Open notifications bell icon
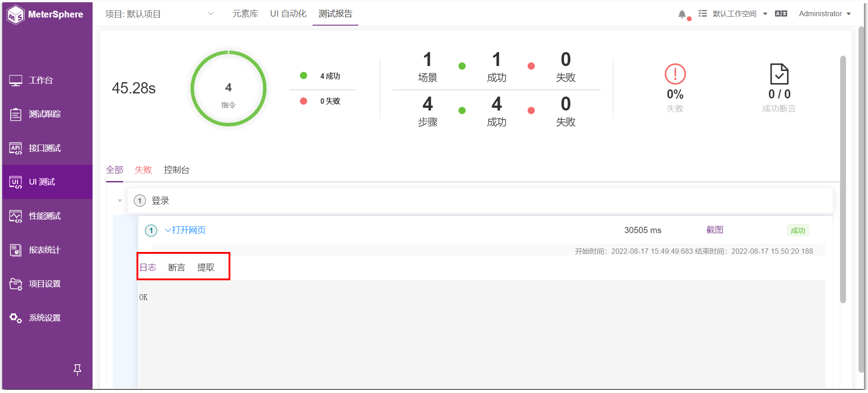The image size is (868, 393). pos(682,14)
